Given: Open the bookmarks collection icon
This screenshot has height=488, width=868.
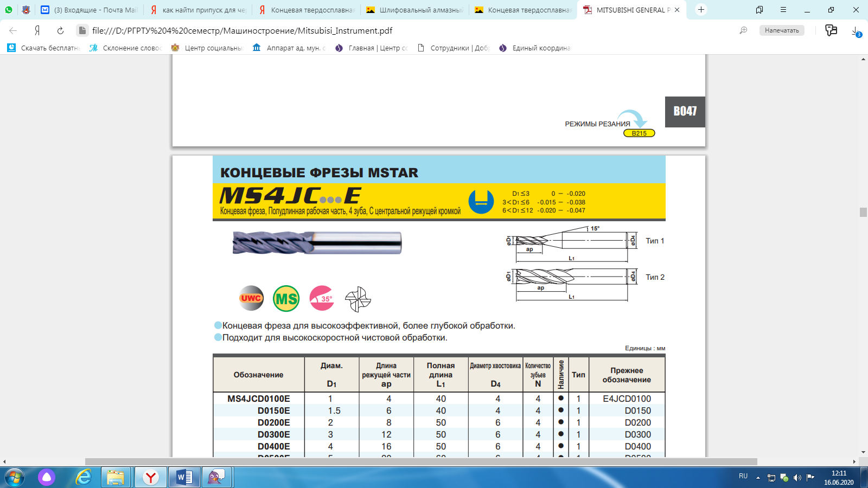Looking at the screenshot, I should click(x=759, y=10).
